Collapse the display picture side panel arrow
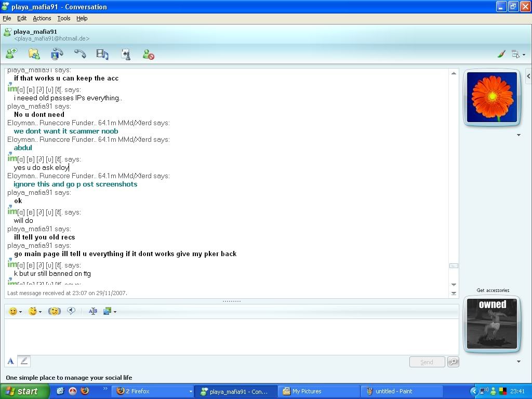The width and height of the screenshot is (532, 399). [528, 76]
